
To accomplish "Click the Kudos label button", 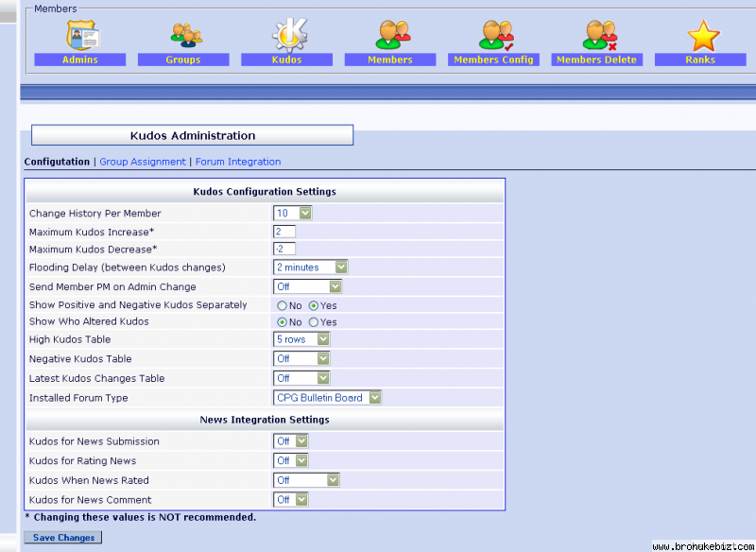I will [287, 60].
